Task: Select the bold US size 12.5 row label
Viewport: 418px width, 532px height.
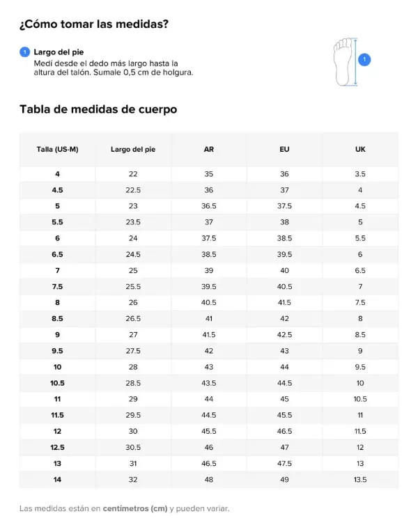Action: pos(57,447)
